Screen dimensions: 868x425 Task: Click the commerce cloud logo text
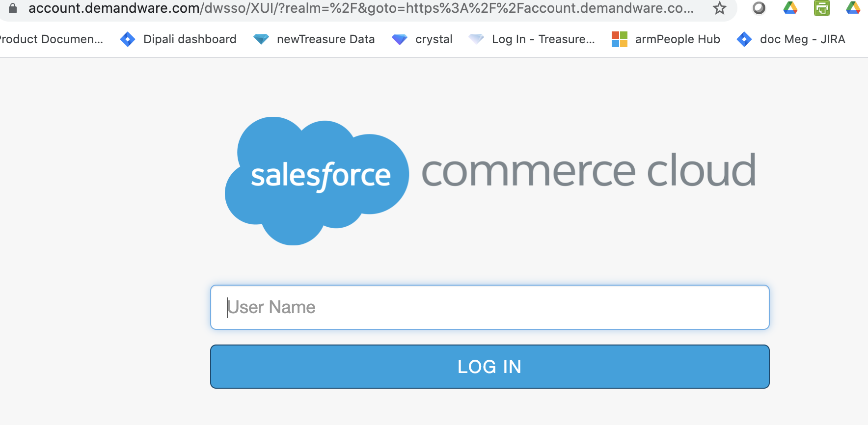pos(588,171)
